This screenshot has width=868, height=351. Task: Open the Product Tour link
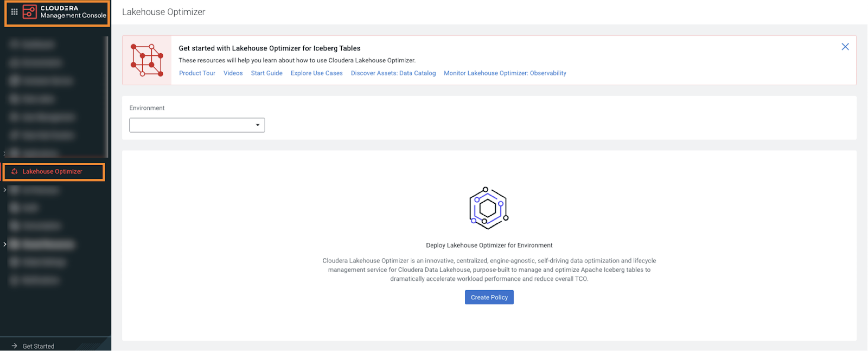tap(197, 73)
